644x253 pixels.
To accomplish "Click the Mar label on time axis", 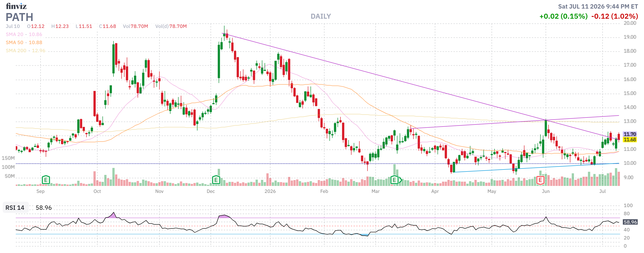I will pos(376,191).
